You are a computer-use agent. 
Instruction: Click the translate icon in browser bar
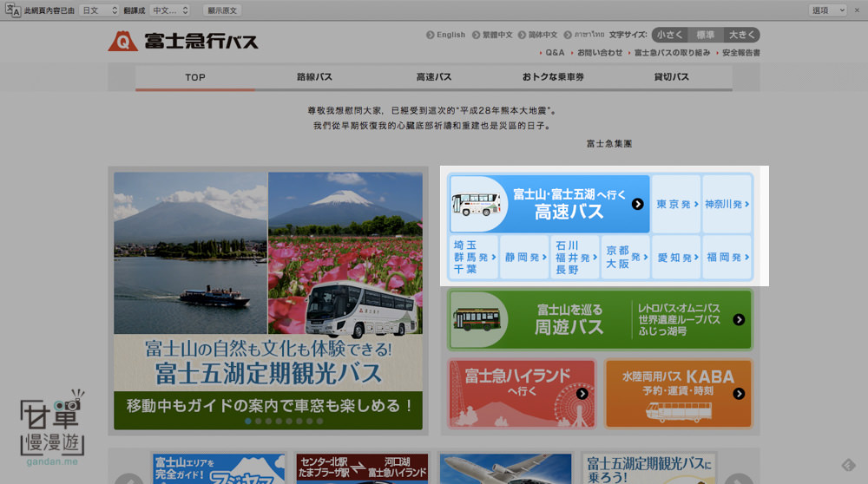(x=13, y=10)
